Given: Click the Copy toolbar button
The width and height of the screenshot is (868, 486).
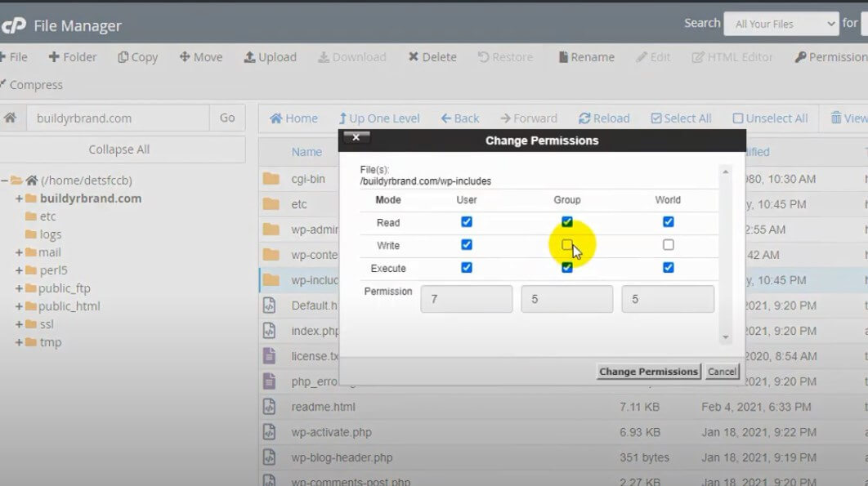Looking at the screenshot, I should 138,57.
